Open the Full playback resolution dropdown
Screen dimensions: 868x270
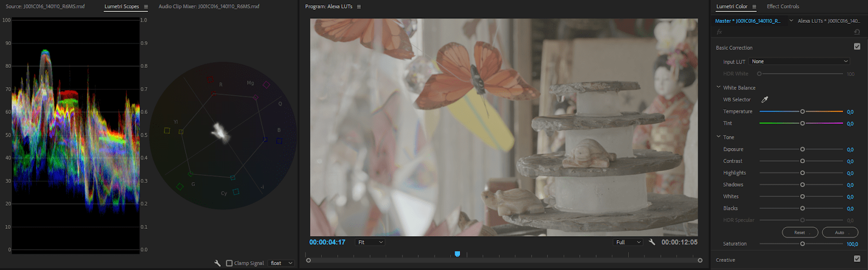pyautogui.click(x=628, y=242)
